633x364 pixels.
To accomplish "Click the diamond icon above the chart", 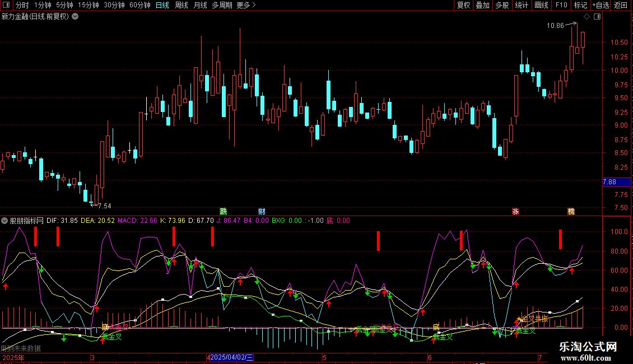I will (x=587, y=17).
